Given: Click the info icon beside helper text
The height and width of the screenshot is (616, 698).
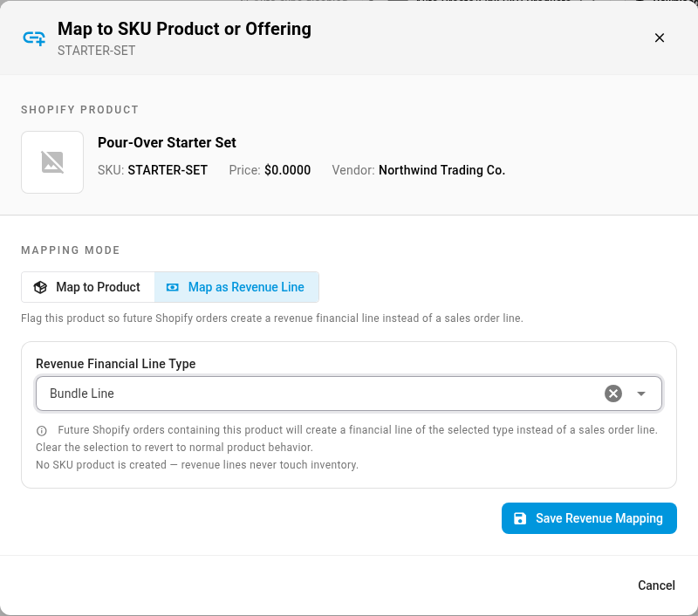Looking at the screenshot, I should pos(41,431).
